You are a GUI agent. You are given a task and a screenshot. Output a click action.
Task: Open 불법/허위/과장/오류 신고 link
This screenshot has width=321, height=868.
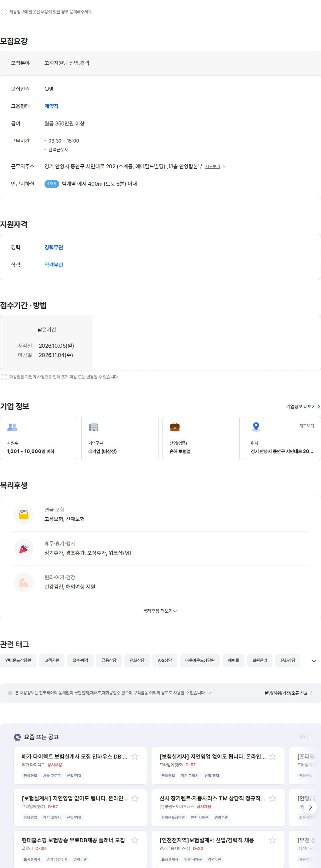click(289, 693)
